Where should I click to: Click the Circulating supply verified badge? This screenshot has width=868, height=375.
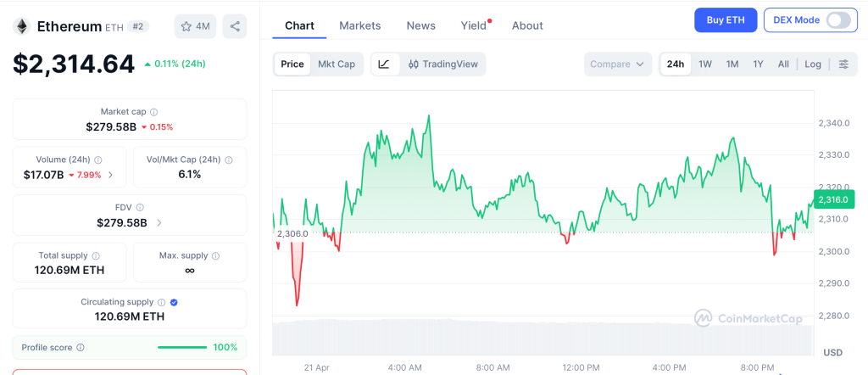pyautogui.click(x=174, y=302)
